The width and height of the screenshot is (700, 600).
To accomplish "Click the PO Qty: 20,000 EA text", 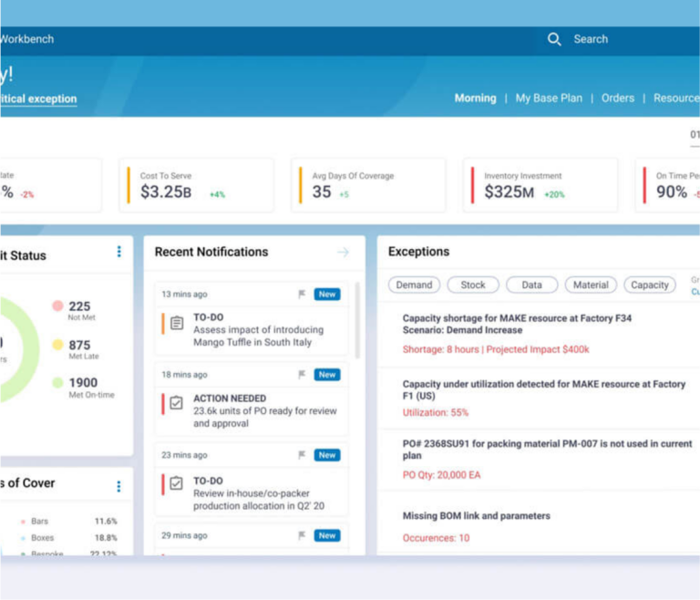I will click(x=441, y=475).
